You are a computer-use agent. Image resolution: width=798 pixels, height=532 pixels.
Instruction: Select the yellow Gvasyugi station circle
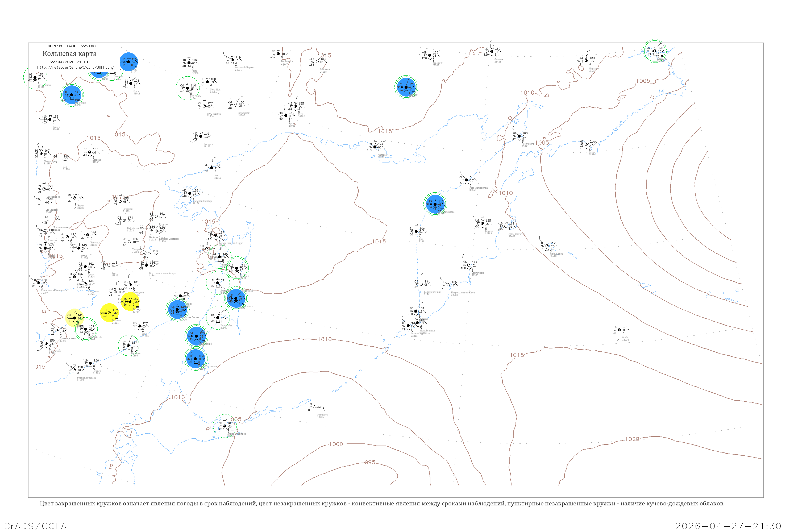coord(109,313)
